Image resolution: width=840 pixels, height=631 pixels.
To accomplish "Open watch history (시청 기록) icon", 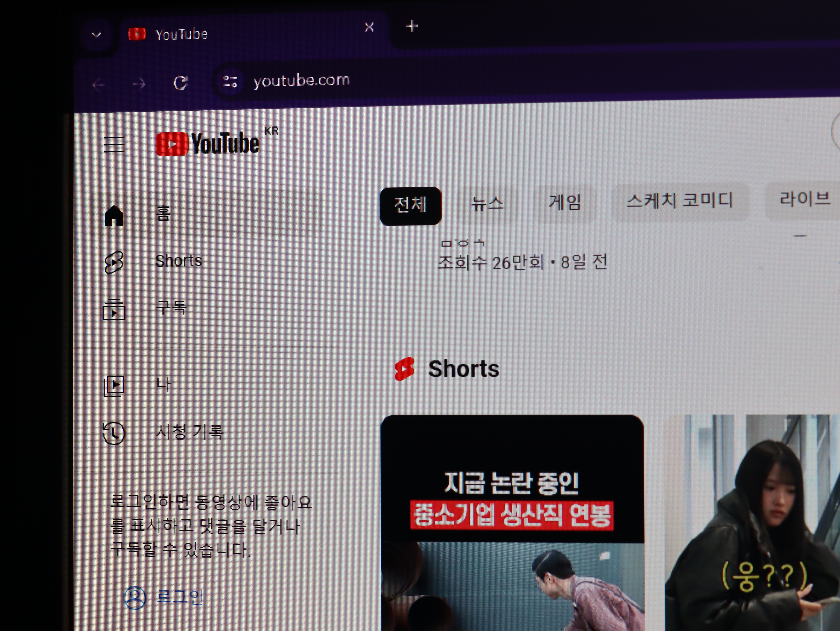I will click(x=114, y=433).
